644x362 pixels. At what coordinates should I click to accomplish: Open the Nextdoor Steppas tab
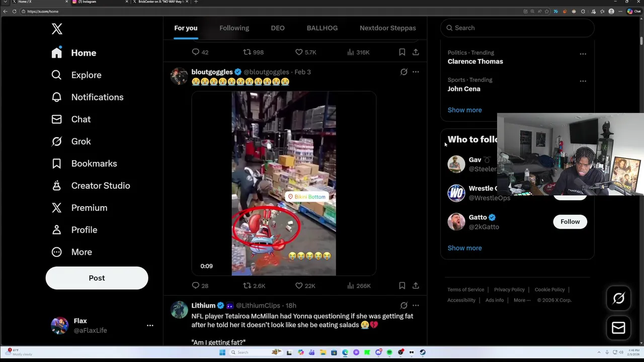(x=387, y=28)
